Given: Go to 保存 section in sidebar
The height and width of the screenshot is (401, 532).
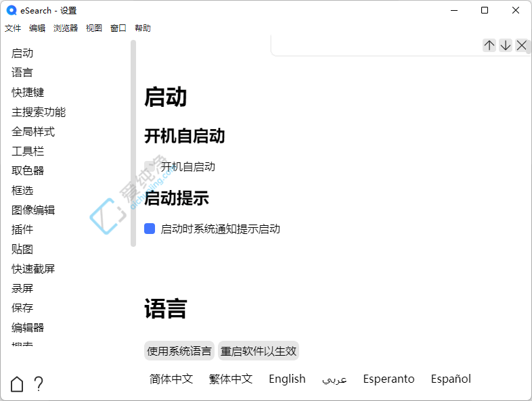Looking at the screenshot, I should [22, 308].
